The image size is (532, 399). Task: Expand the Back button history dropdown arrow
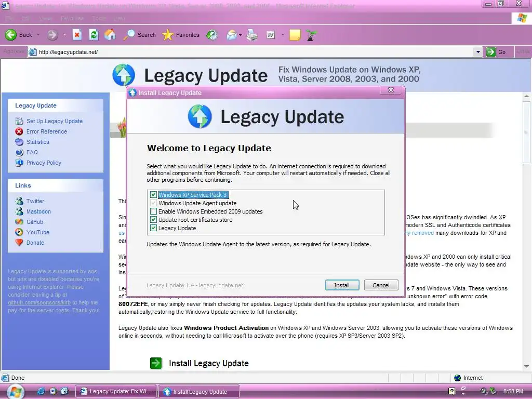coord(38,35)
